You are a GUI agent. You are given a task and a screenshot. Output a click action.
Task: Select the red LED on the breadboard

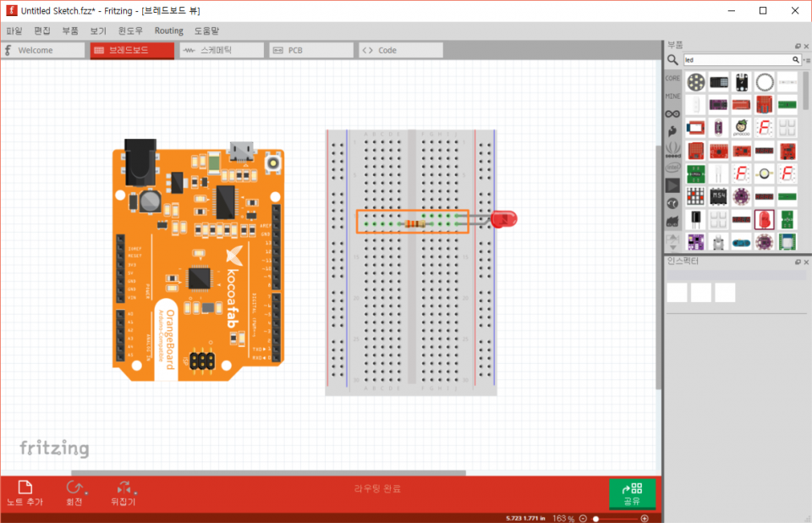(x=503, y=219)
